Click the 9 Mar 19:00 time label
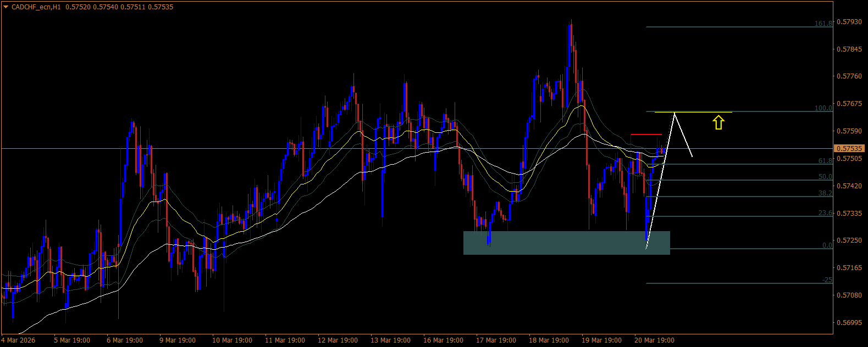Image resolution: width=868 pixels, height=347 pixels. [x=177, y=340]
